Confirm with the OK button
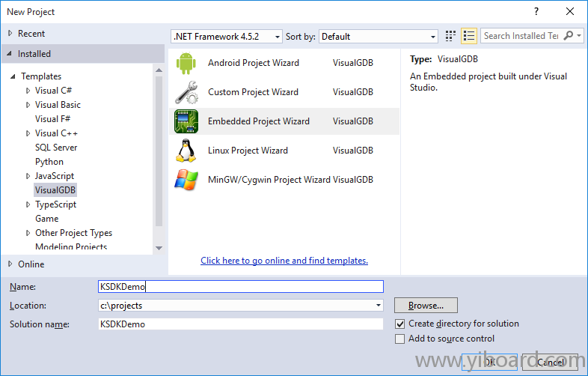 pos(490,362)
